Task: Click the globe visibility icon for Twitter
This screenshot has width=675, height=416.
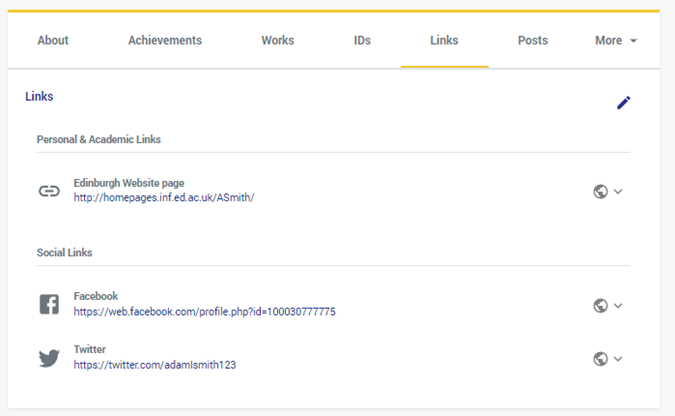Action: point(600,358)
